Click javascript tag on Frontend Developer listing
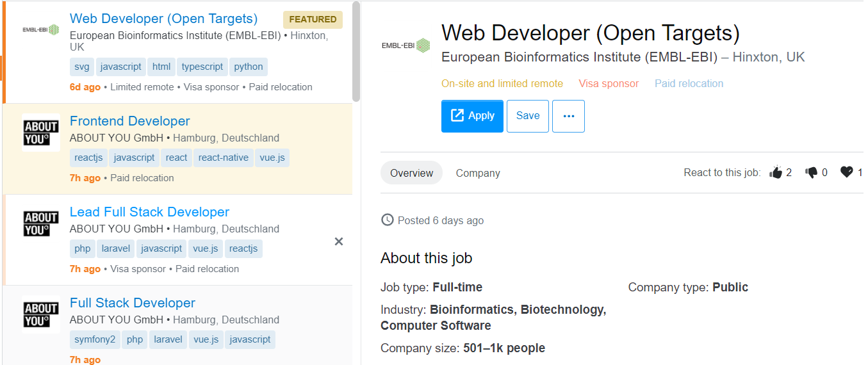This screenshot has height=365, width=868. [x=134, y=158]
